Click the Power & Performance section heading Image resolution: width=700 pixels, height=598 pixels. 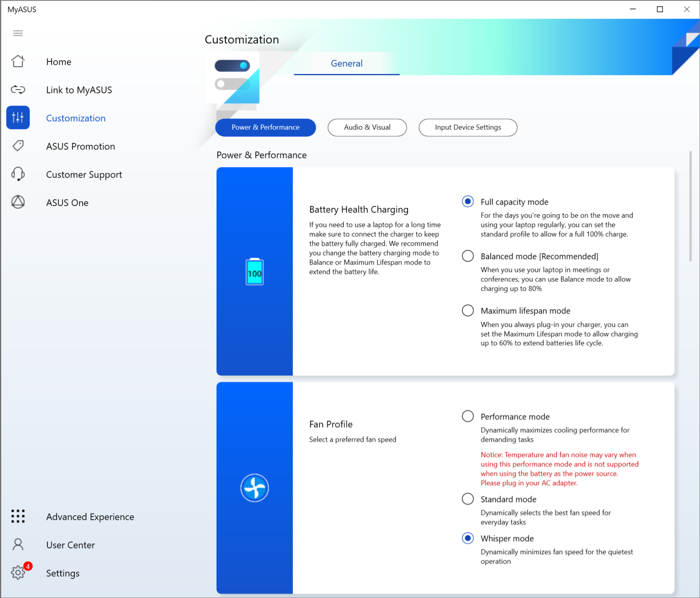click(262, 155)
